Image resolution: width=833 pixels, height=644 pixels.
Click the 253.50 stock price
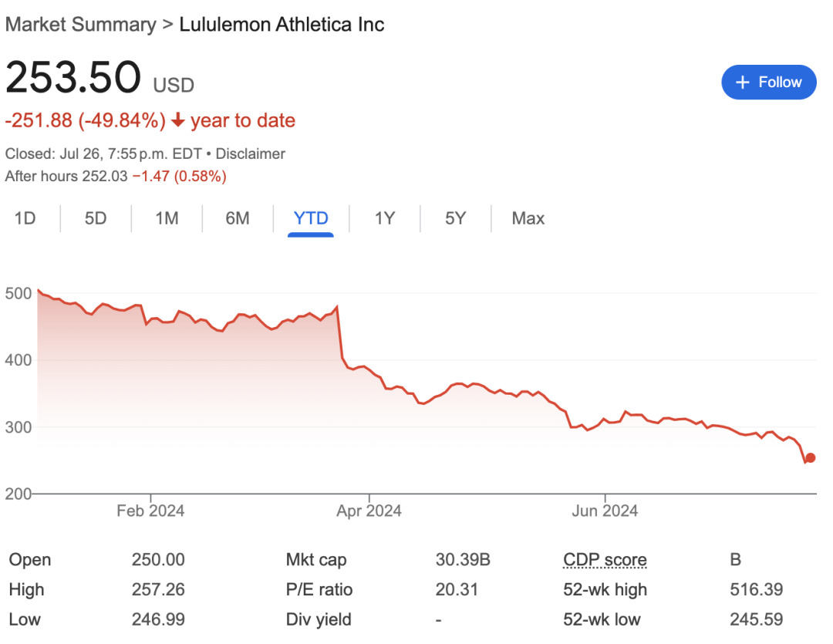pyautogui.click(x=73, y=77)
